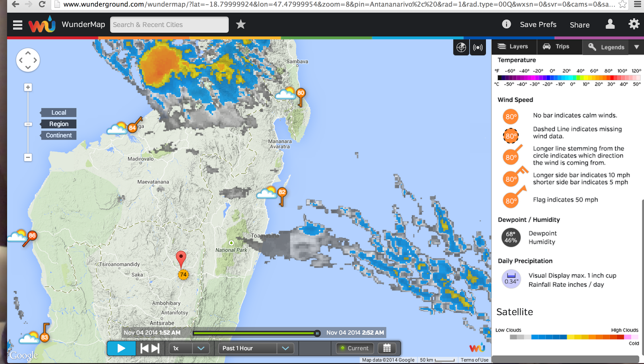Click the timeline slider handle
The width and height of the screenshot is (644, 364).
pos(317,333)
